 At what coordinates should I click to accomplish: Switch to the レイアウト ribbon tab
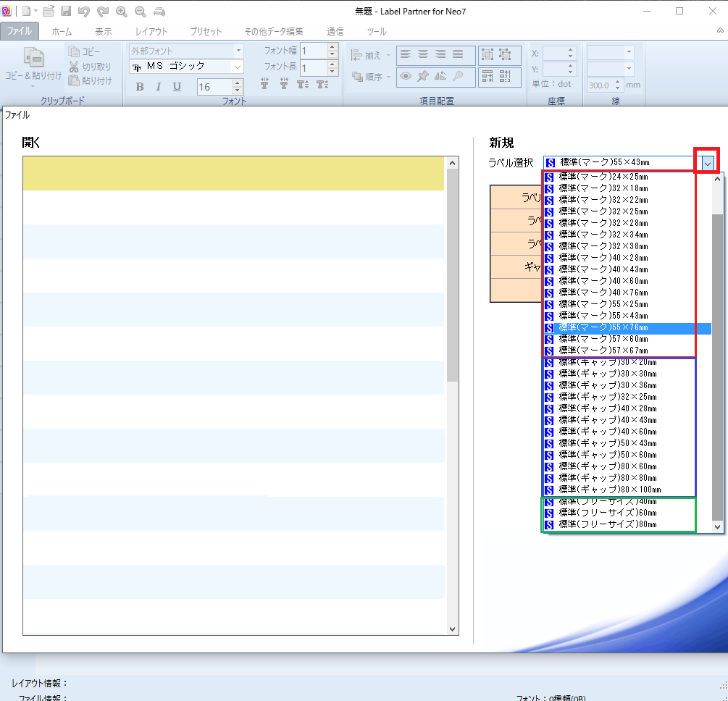151,32
